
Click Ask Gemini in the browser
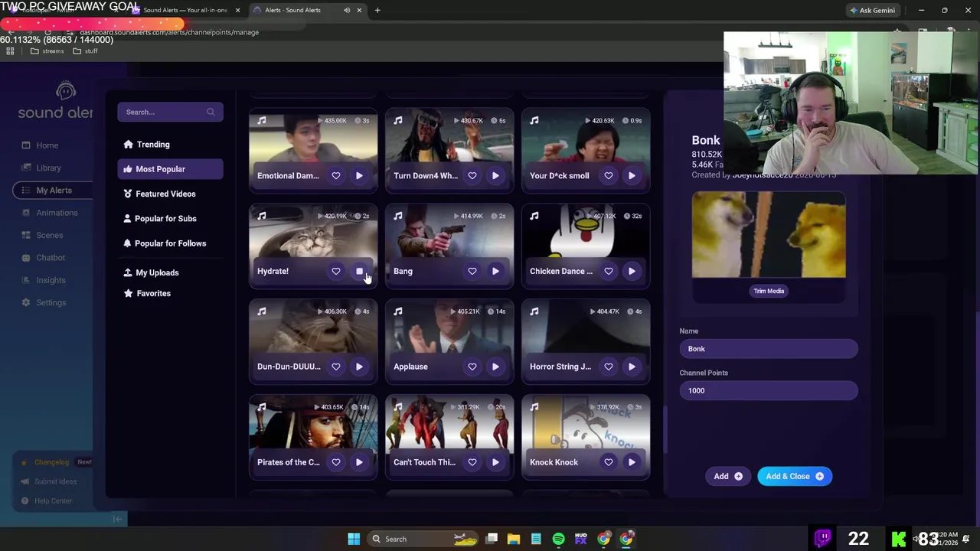click(872, 10)
